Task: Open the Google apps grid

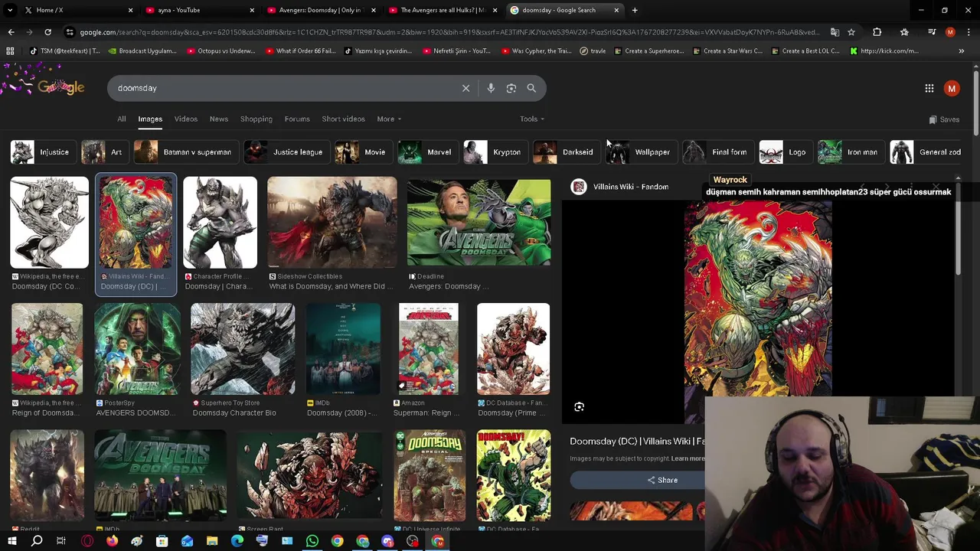Action: [929, 88]
